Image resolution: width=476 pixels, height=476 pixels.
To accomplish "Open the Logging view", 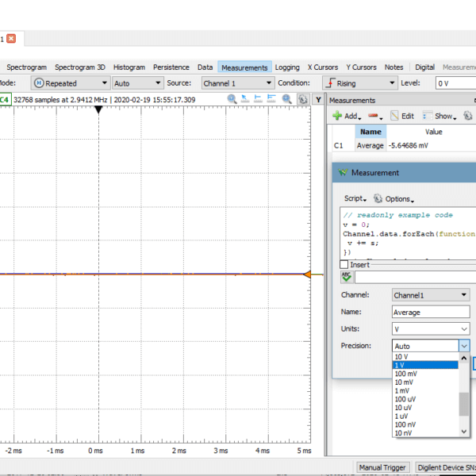I will point(287,67).
